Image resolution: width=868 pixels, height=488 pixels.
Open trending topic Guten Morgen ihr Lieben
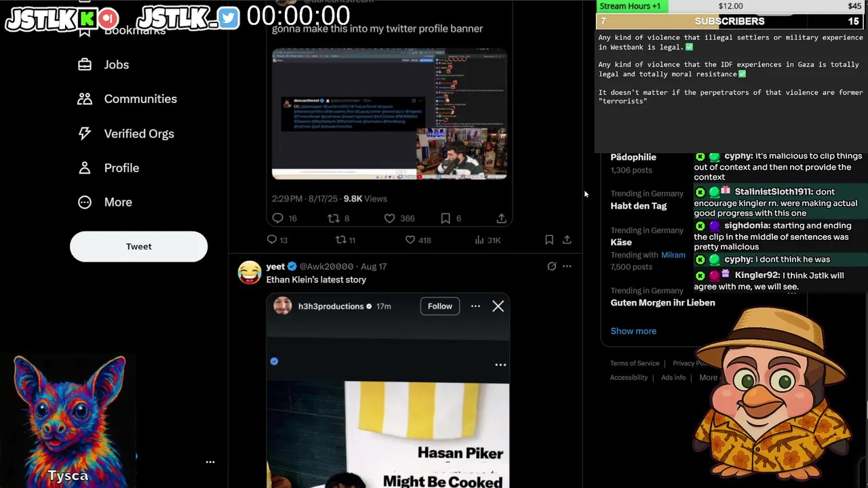(x=663, y=303)
